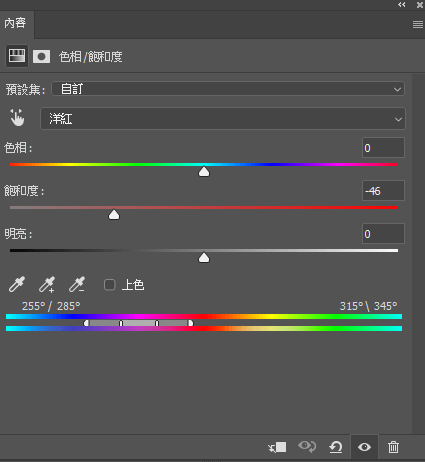This screenshot has width=425, height=462.
Task: Click the right inner range marker
Action: coord(157,323)
